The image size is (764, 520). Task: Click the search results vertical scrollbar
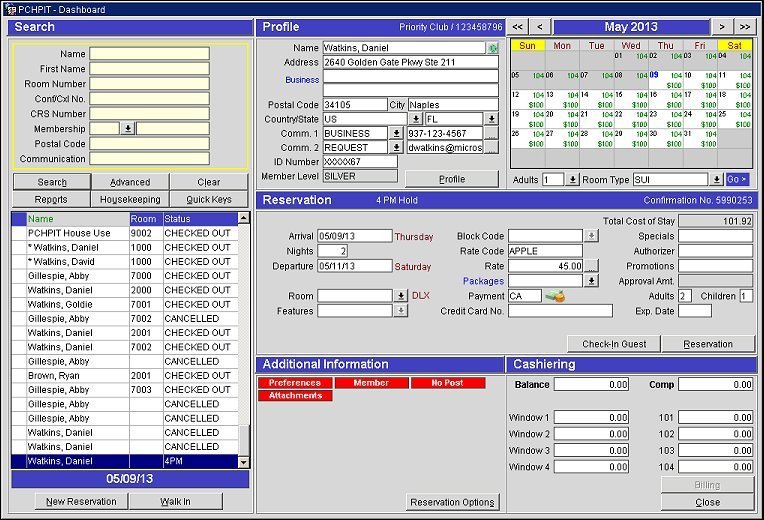coord(244,340)
